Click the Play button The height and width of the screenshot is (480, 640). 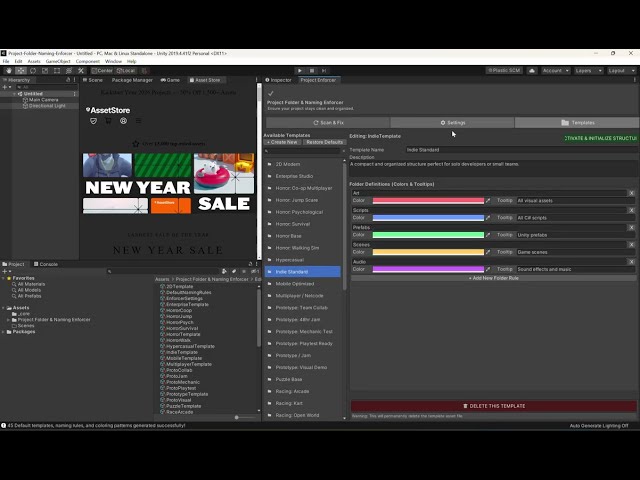pyautogui.click(x=300, y=71)
